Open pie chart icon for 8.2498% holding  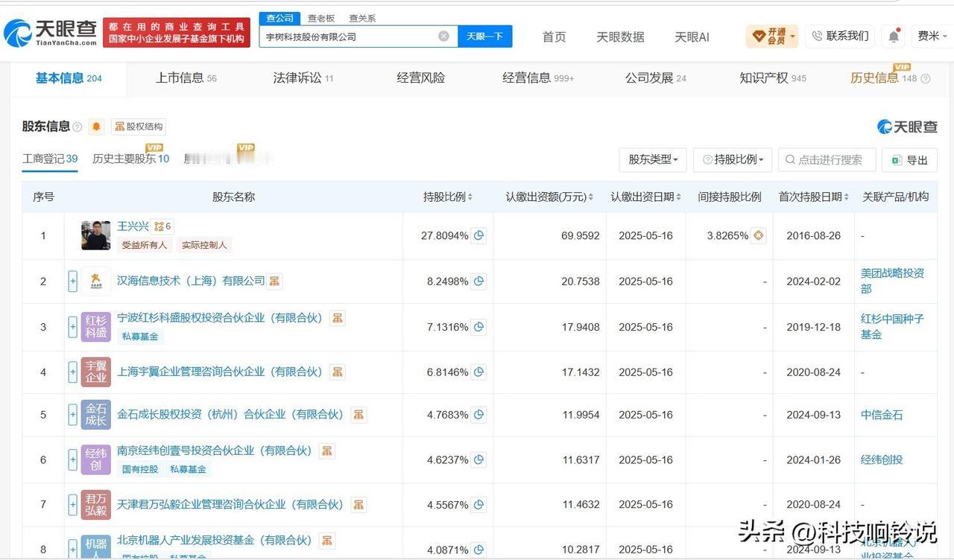pyautogui.click(x=479, y=281)
